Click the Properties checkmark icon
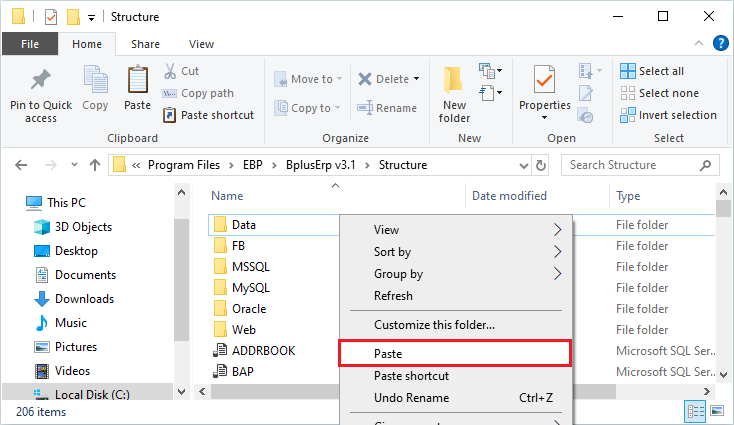The image size is (734, 425). coord(544,80)
